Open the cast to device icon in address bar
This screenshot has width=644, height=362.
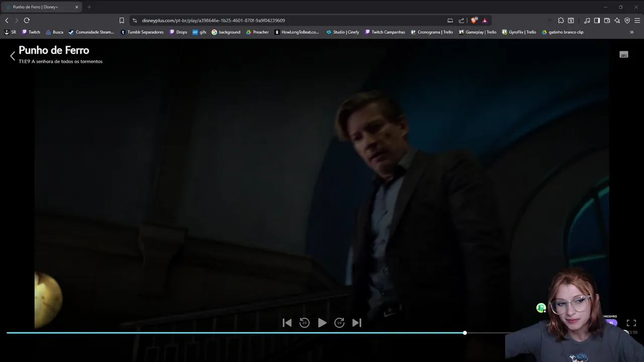coord(450,21)
